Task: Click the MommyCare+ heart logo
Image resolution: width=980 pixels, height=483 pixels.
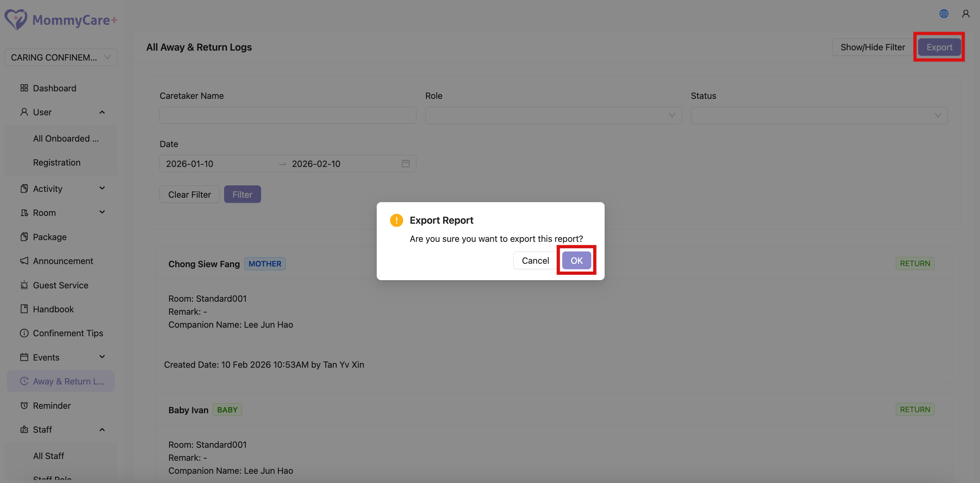Action: (16, 19)
